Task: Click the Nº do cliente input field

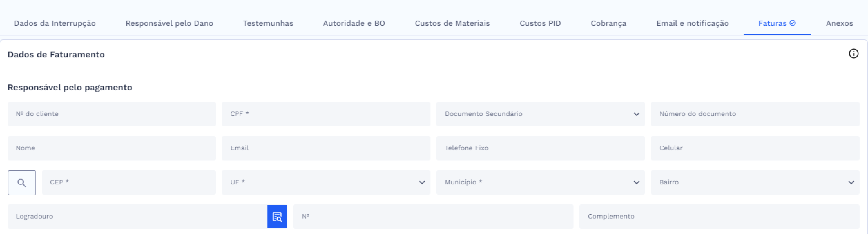Action: point(111,114)
